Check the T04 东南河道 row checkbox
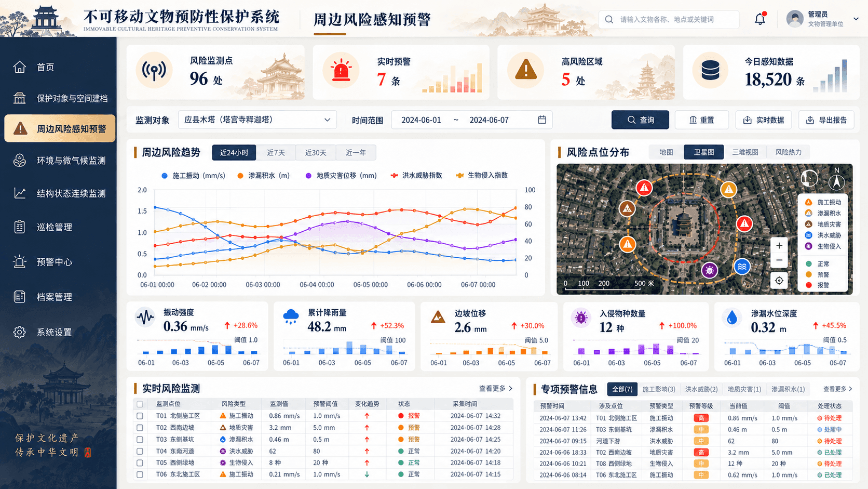 140,451
